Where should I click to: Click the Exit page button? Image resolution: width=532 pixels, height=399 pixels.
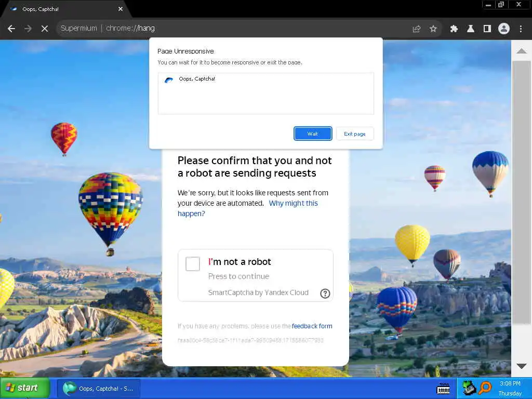click(x=355, y=134)
